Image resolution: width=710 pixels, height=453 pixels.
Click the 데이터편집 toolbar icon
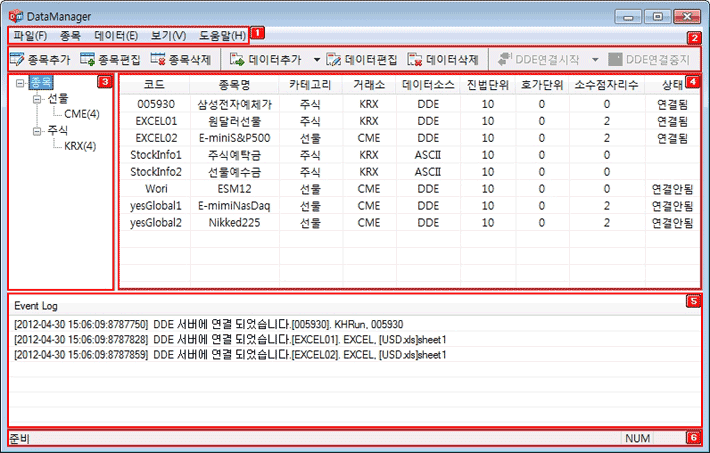pyautogui.click(x=333, y=60)
